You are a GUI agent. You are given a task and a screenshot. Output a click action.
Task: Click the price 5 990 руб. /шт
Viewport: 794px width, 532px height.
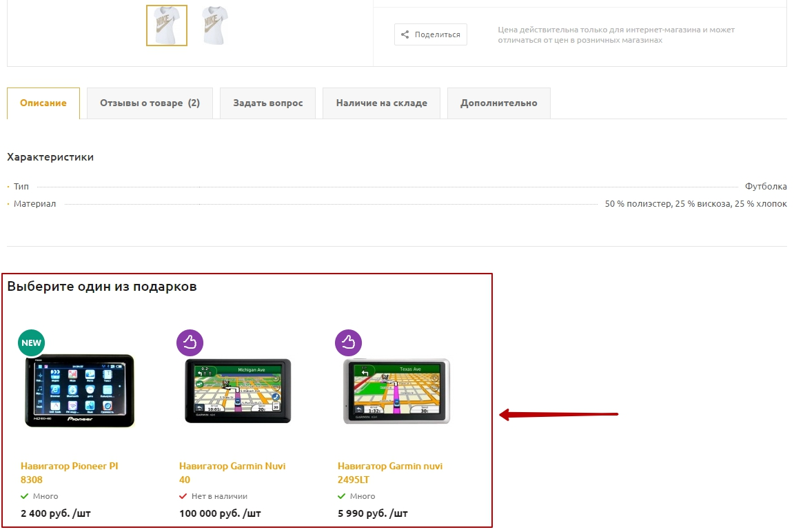coord(373,513)
